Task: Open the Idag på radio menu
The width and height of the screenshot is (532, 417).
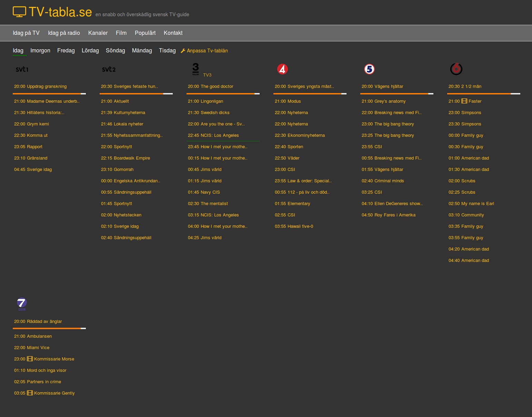Action: 64,33
